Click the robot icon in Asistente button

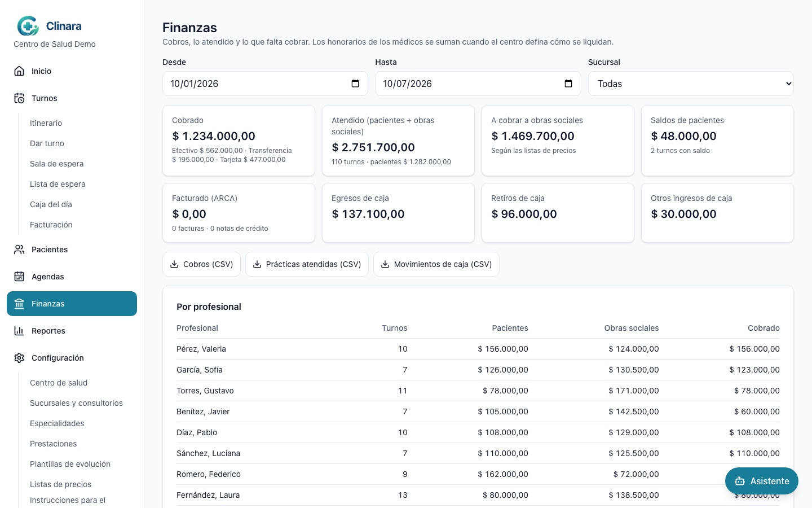pyautogui.click(x=740, y=481)
